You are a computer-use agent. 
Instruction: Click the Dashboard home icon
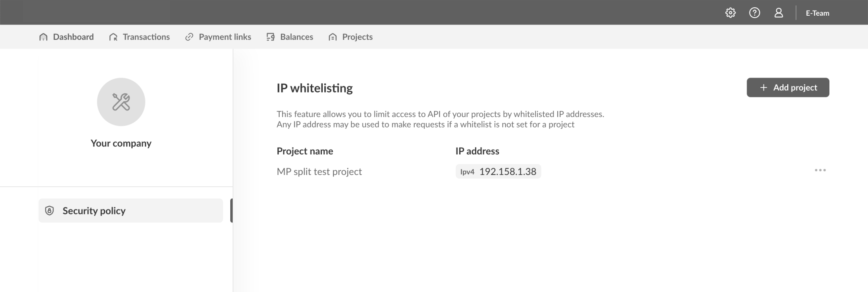pos(43,37)
